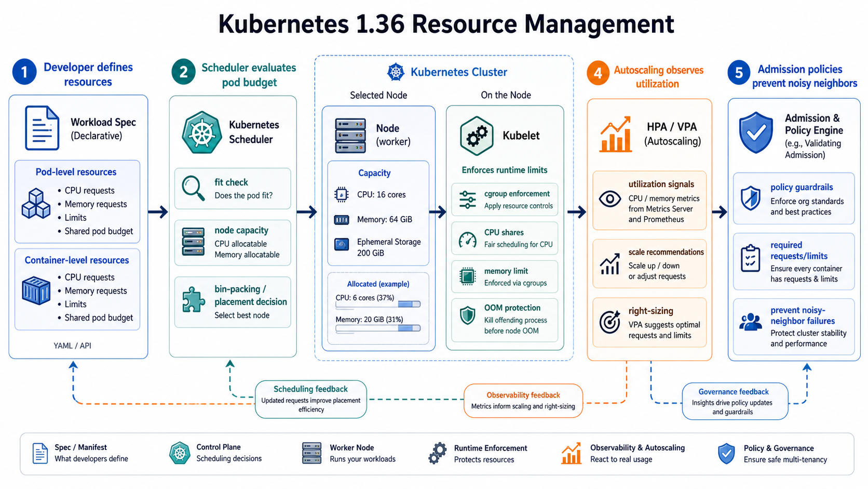Click the 'Enforces runtime limits' text
Image resolution: width=868 pixels, height=489 pixels.
505,170
